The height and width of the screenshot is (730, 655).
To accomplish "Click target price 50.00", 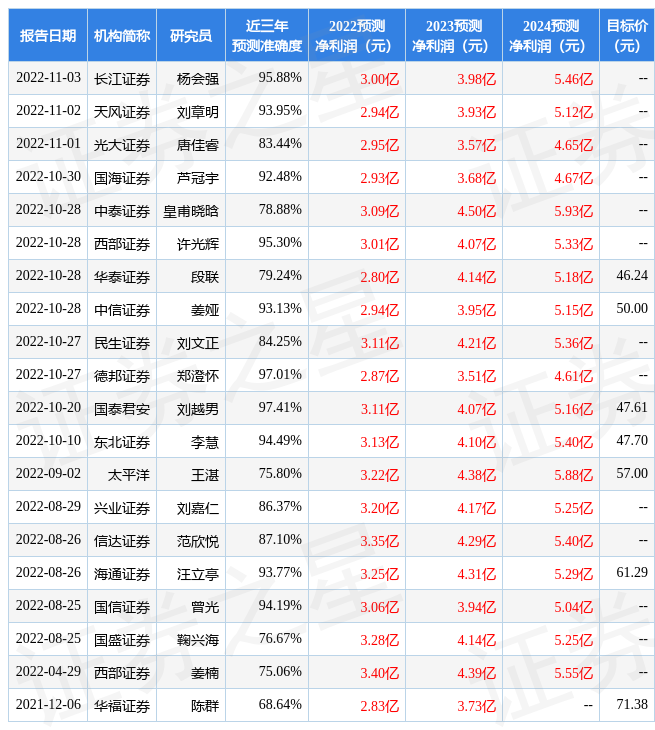I will pyautogui.click(x=632, y=309).
